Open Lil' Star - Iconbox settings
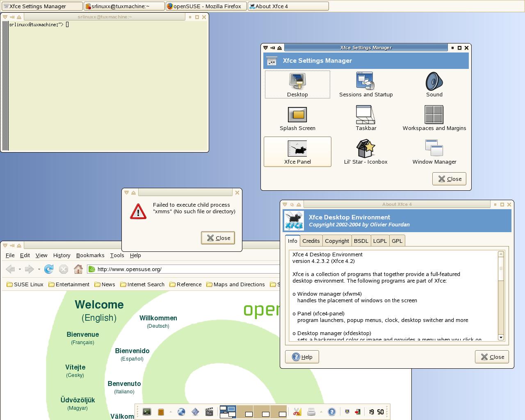 [x=366, y=152]
